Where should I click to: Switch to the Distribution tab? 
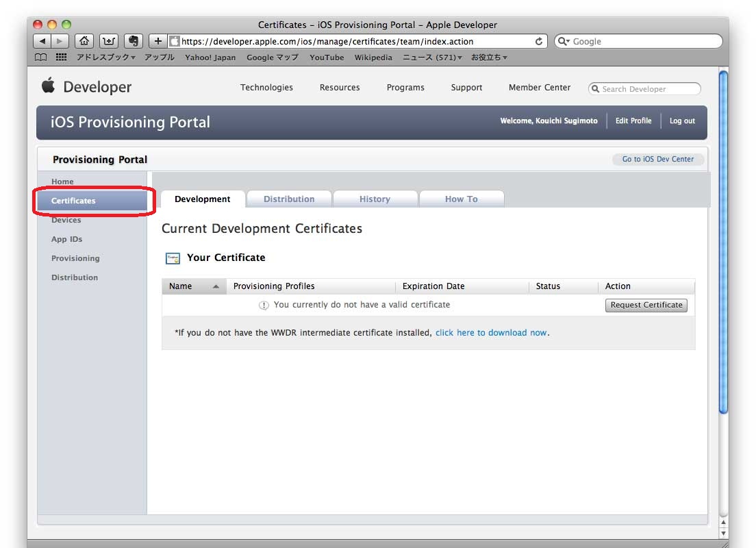(x=289, y=199)
